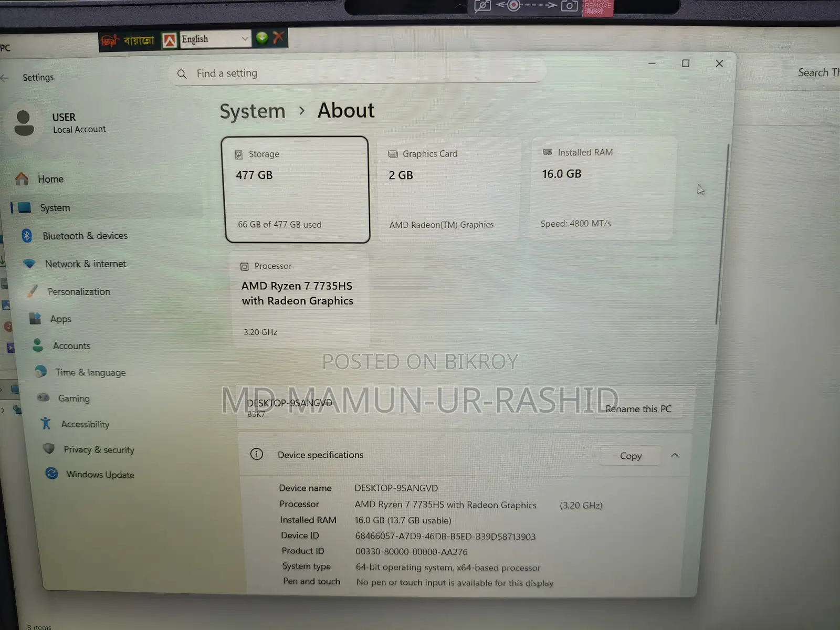Click the 'Local Account' text under USER
Image resolution: width=840 pixels, height=630 pixels.
point(79,129)
